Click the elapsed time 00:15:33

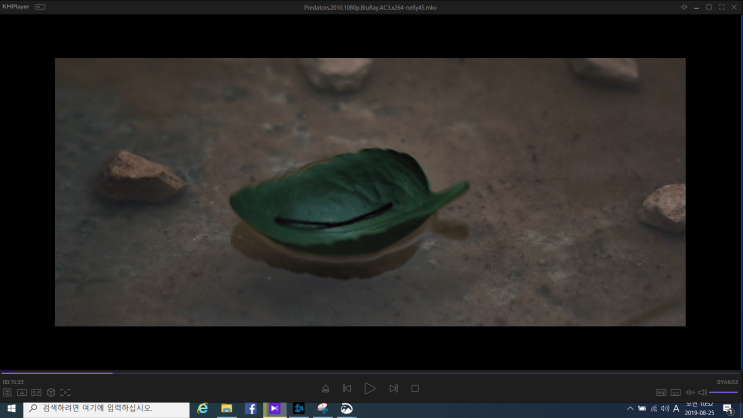point(13,382)
